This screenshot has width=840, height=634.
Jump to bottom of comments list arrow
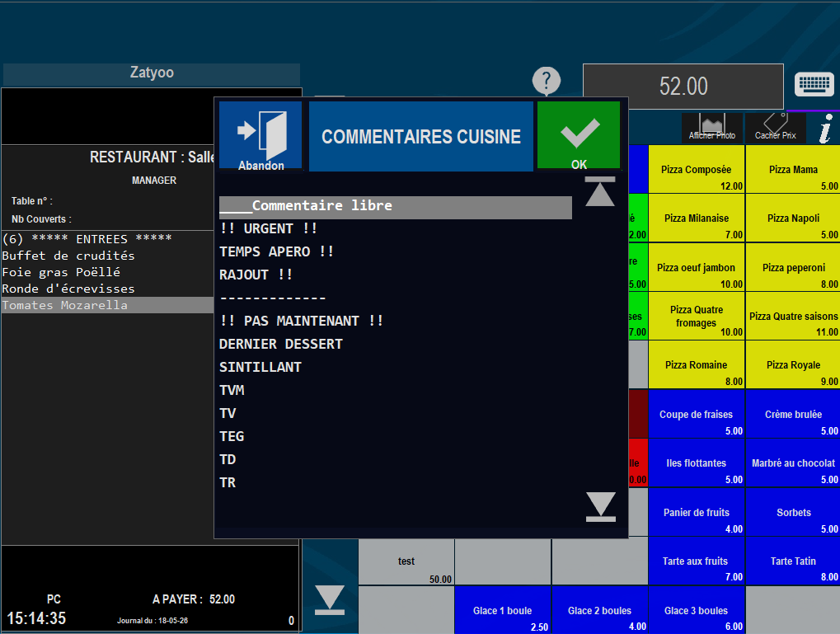click(601, 506)
